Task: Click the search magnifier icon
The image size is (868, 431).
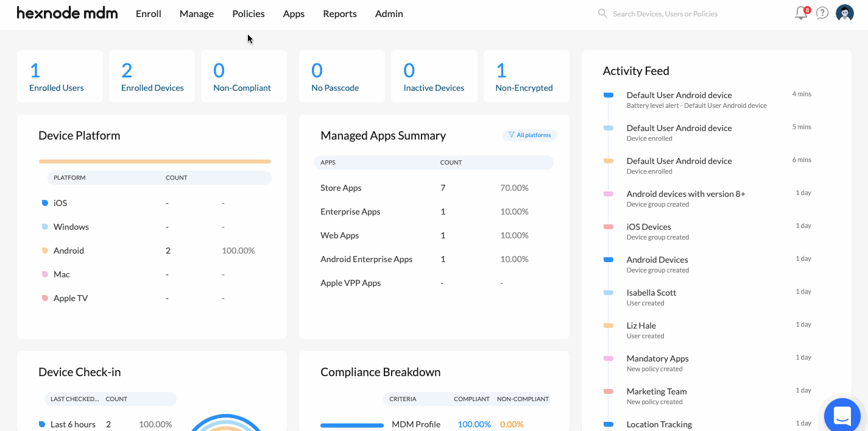Action: coord(602,13)
